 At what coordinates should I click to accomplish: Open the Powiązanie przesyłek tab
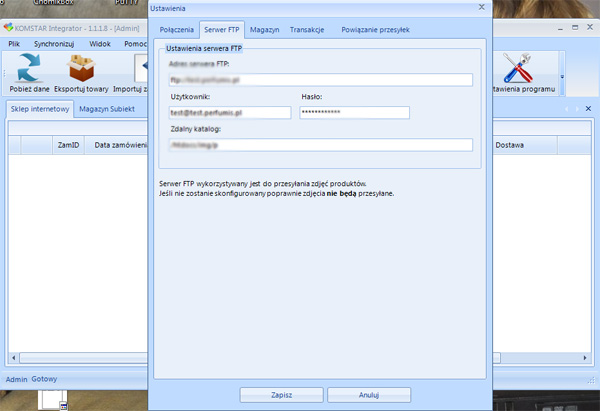click(x=375, y=30)
